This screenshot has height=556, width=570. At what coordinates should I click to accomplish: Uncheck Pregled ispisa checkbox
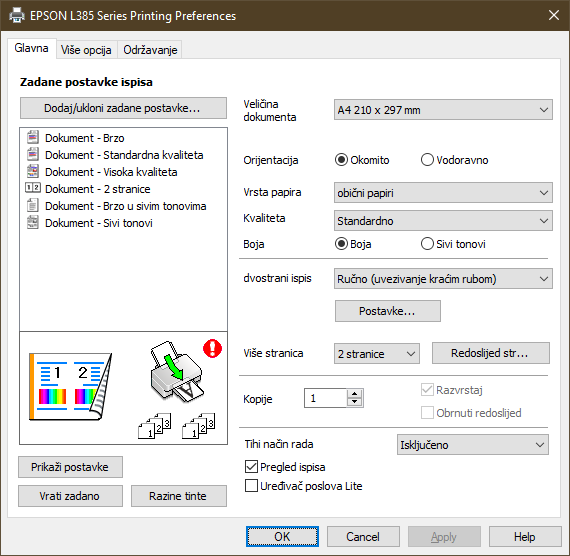click(x=251, y=467)
